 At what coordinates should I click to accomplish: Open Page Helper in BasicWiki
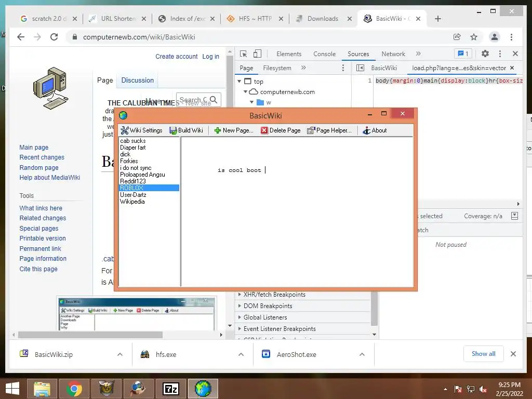point(329,130)
